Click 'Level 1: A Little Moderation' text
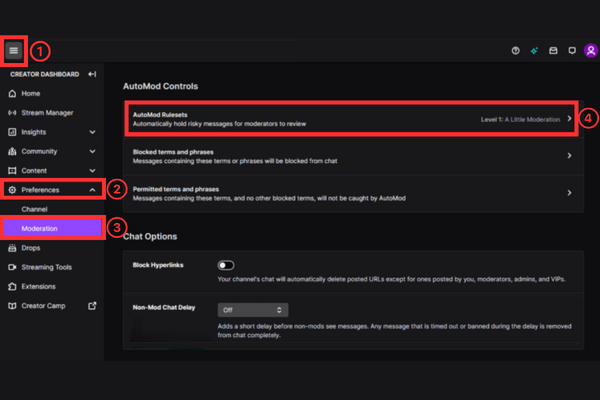600x400 pixels. (x=520, y=119)
